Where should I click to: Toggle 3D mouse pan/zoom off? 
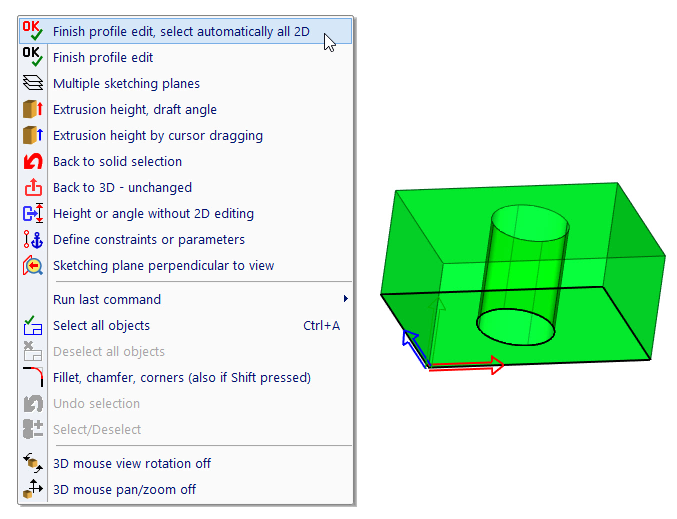[124, 490]
